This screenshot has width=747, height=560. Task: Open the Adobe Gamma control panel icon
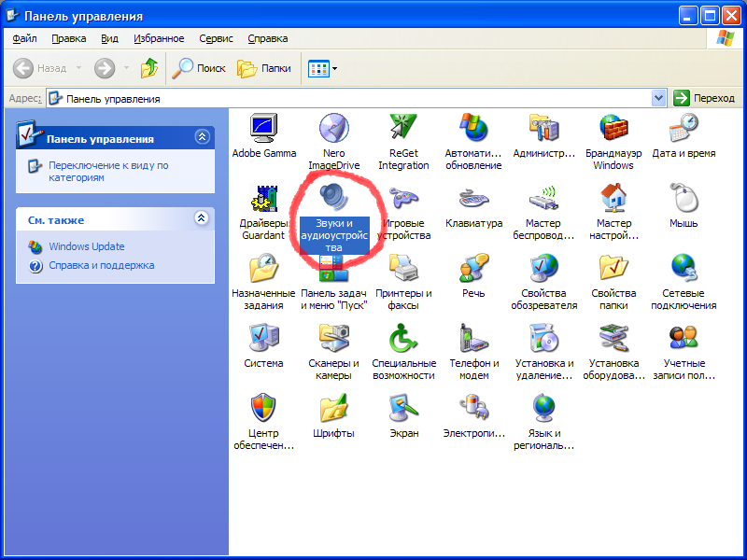[263, 128]
